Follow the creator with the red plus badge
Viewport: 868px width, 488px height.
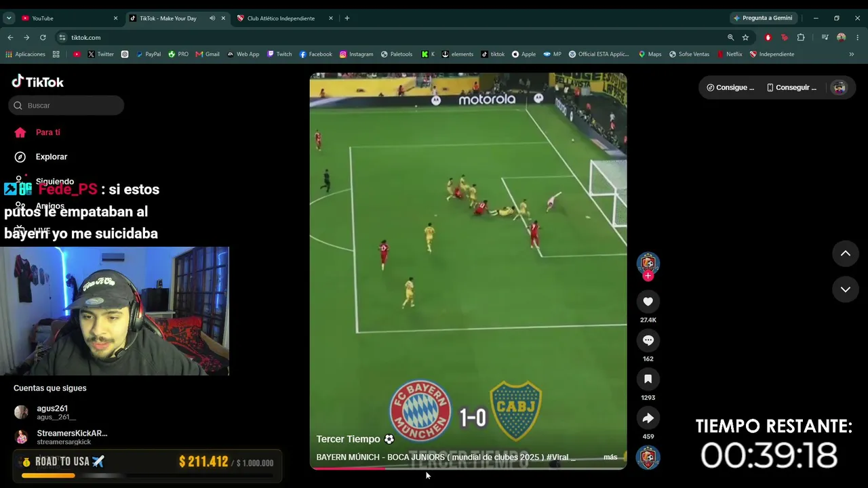(x=648, y=276)
